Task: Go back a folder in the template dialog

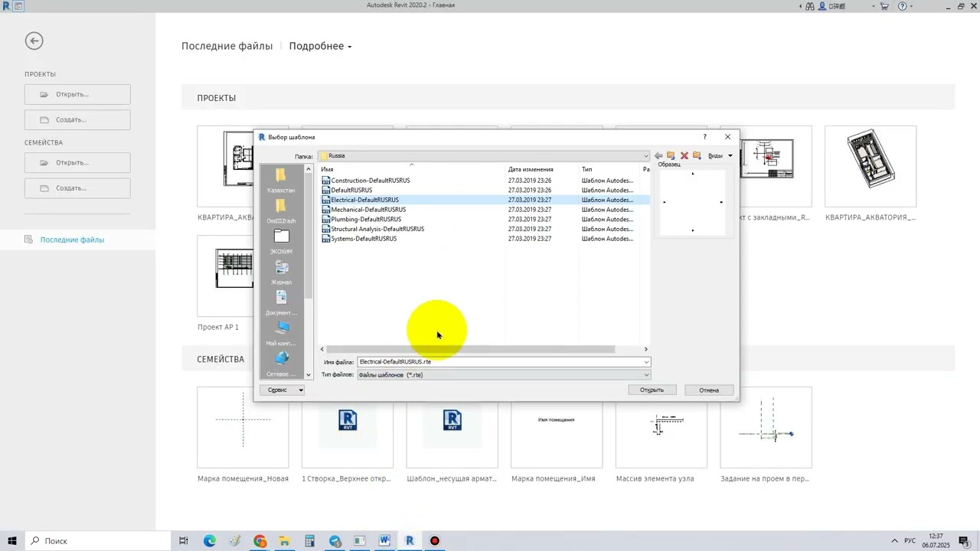Action: 658,155
